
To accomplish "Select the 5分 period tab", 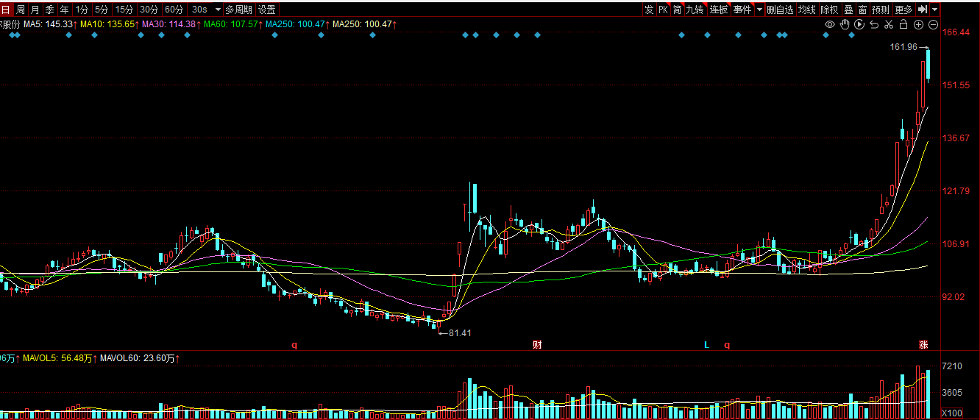I will 102,10.
